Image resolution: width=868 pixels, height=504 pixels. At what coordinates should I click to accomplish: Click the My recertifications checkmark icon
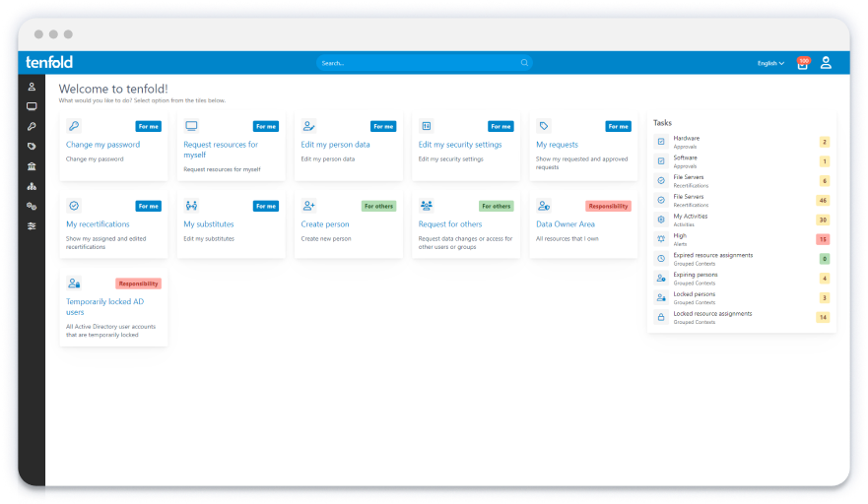(x=74, y=206)
